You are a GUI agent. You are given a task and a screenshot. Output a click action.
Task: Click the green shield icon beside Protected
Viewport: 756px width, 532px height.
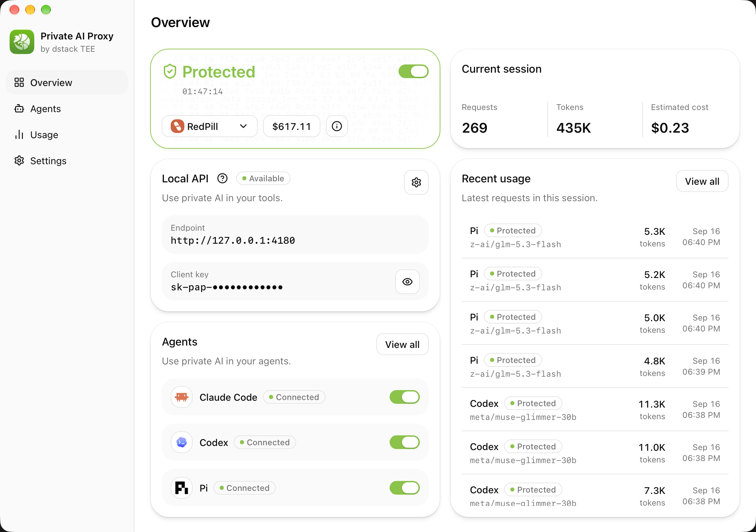[x=170, y=72]
